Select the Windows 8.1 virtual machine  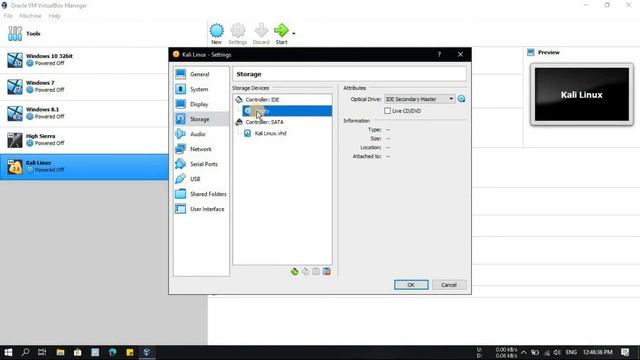pos(84,113)
